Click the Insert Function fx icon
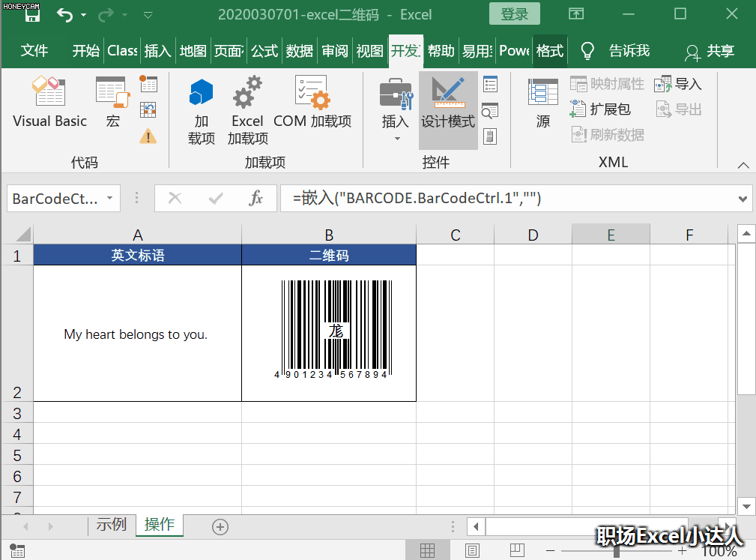The width and height of the screenshot is (756, 560). coord(255,198)
